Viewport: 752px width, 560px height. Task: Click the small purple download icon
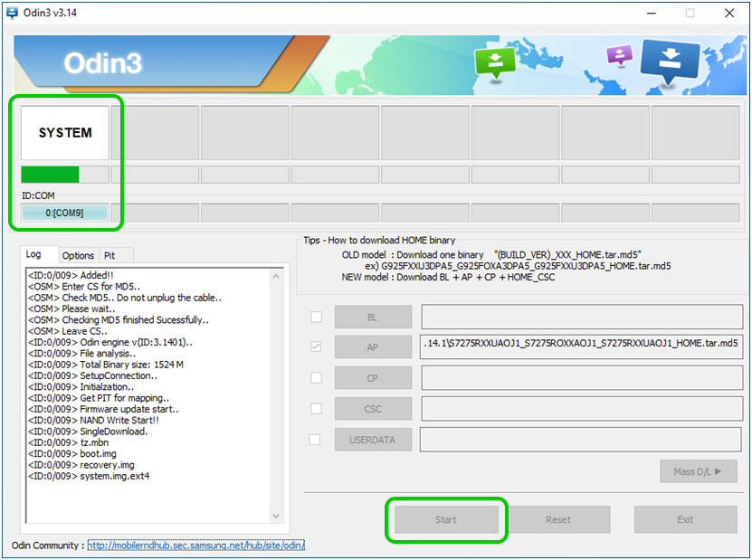coord(619,55)
